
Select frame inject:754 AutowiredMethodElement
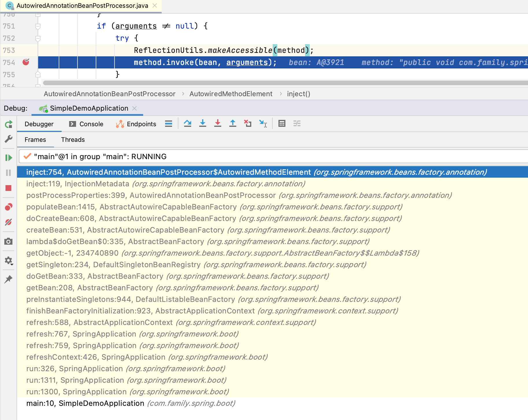[x=272, y=172]
